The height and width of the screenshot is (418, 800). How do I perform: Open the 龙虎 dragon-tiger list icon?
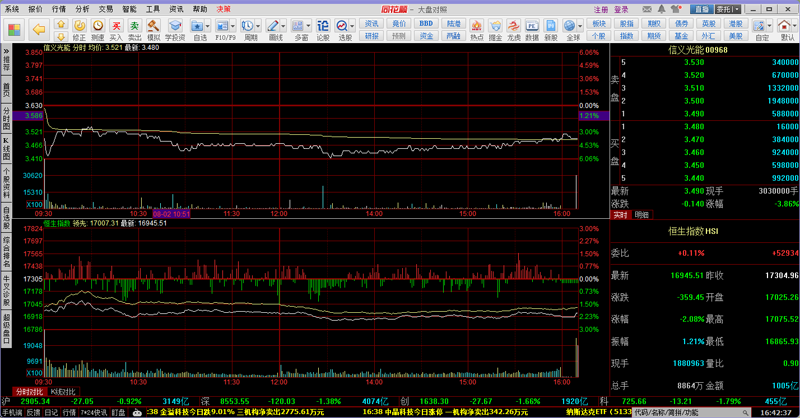[513, 30]
